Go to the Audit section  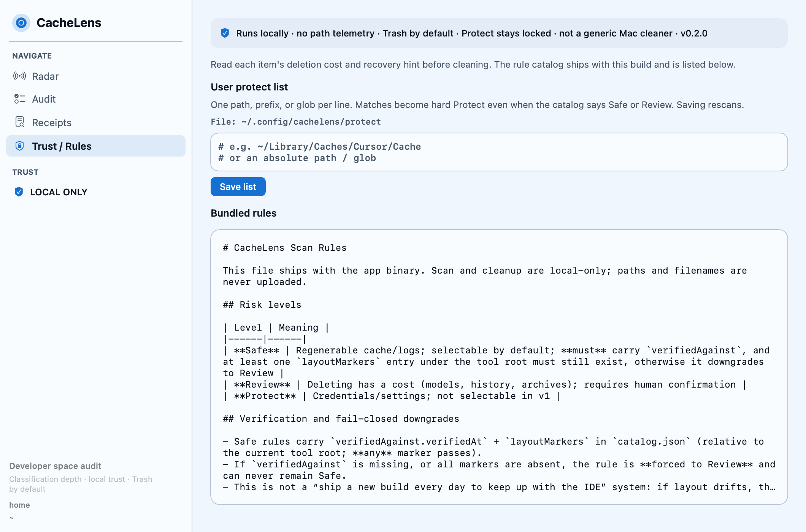pyautogui.click(x=96, y=99)
